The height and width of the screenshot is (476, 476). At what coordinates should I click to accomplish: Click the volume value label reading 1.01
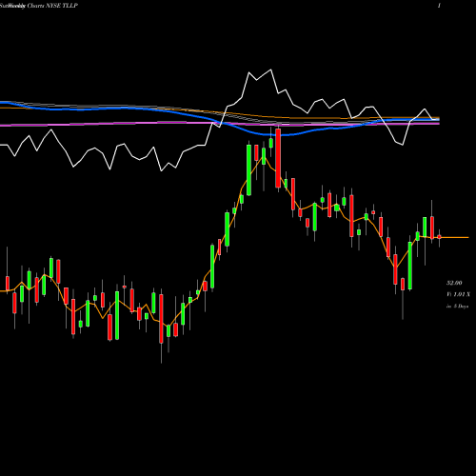[458, 294]
